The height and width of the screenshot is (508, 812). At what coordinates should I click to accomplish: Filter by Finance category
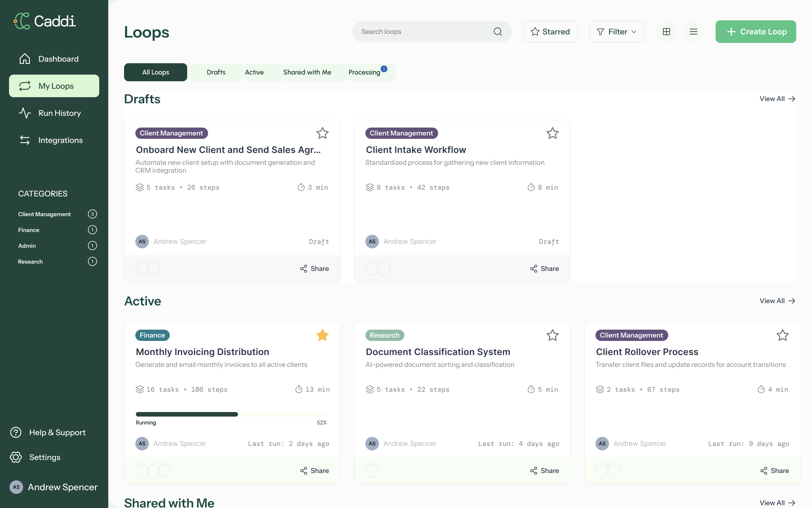click(58, 230)
